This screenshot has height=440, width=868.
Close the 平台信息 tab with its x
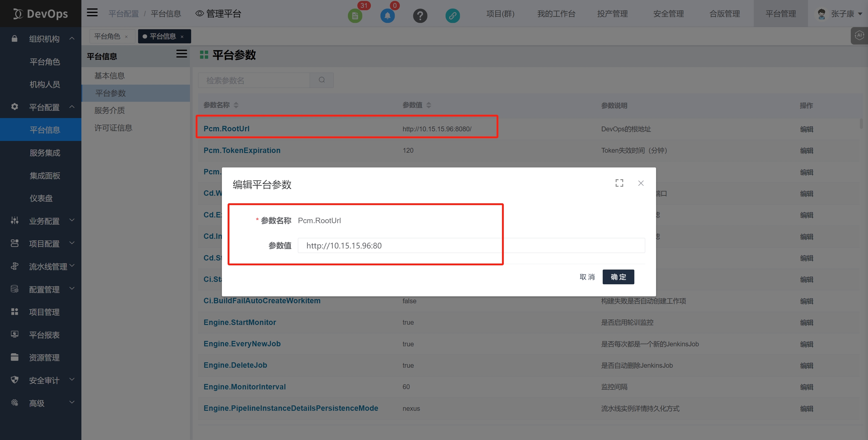[182, 37]
